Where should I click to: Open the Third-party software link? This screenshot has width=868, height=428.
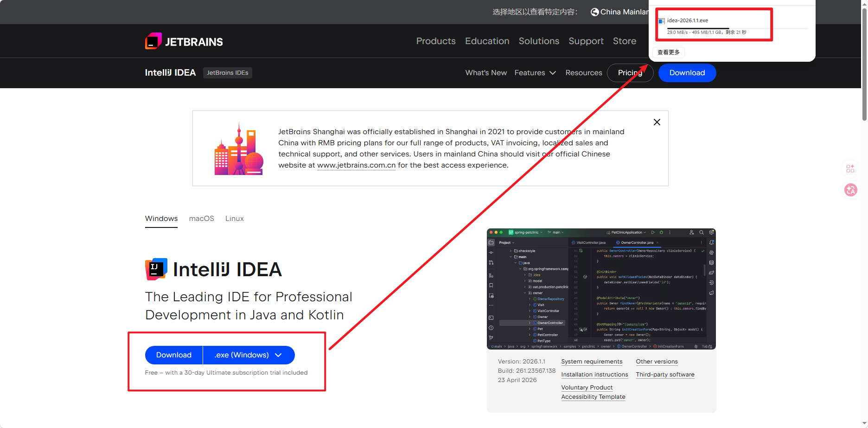[x=665, y=375]
